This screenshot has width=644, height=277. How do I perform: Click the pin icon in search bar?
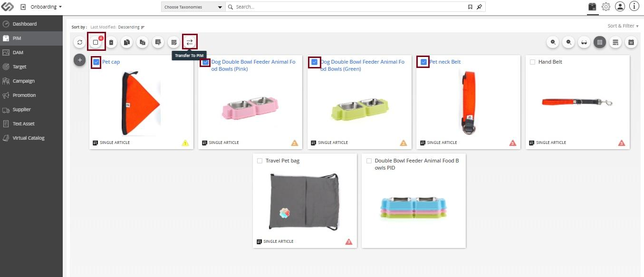(480, 7)
